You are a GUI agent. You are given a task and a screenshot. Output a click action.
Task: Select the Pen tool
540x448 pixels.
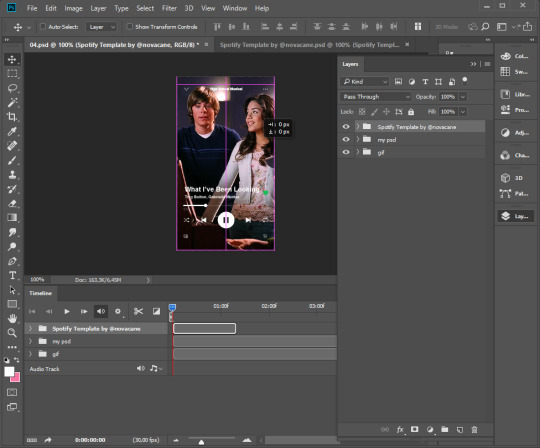[12, 261]
